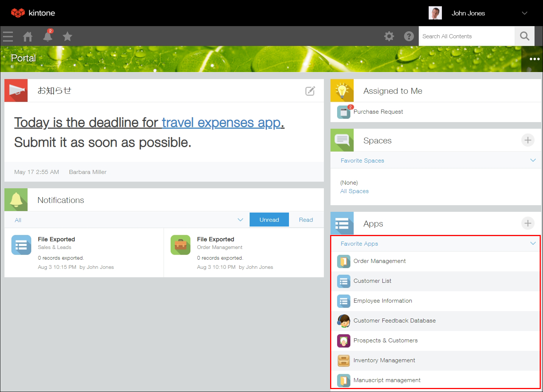Collapse the Favorite Apps list
Image resolution: width=543 pixels, height=392 pixels.
pos(532,243)
